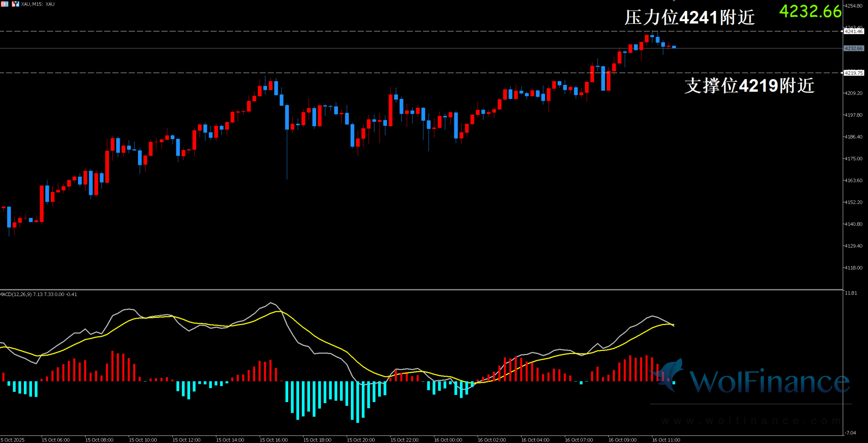868x443 pixels.
Task: Click the current price 4232.66 axis label
Action: [854, 49]
